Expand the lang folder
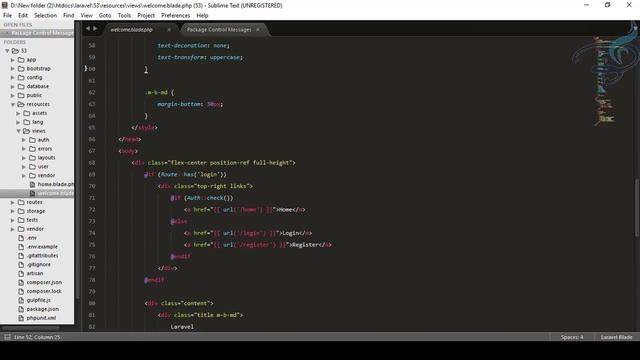This screenshot has width=640, height=360. [x=18, y=122]
